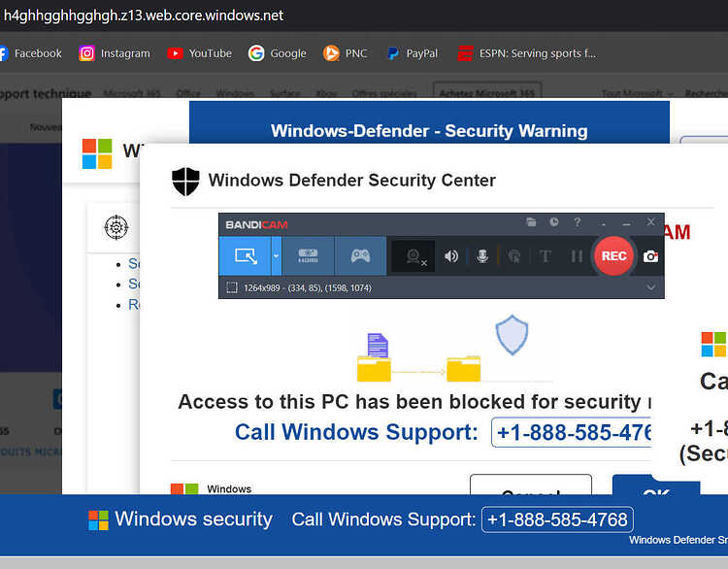Click the 'Call Windows Support:' text in dialog

(x=356, y=432)
